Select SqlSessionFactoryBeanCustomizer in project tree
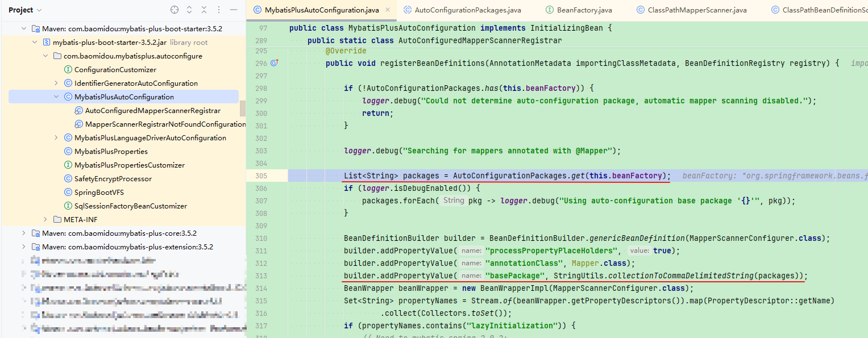 pos(131,206)
